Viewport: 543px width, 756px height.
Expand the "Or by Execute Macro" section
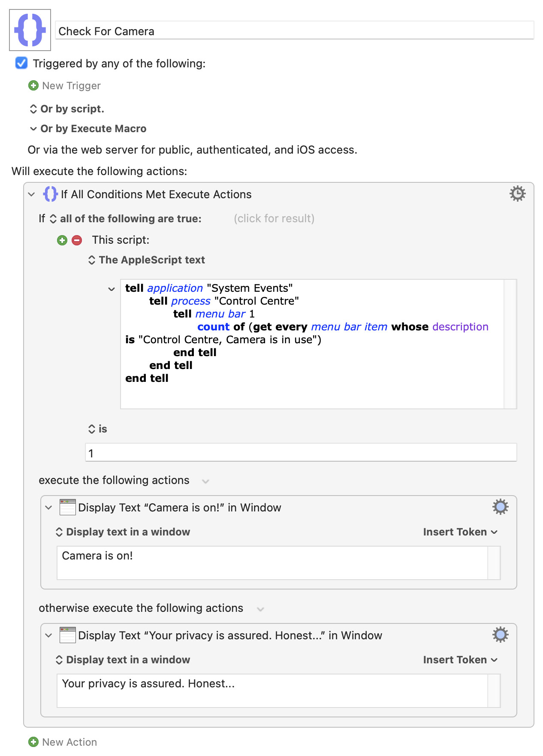pos(33,129)
